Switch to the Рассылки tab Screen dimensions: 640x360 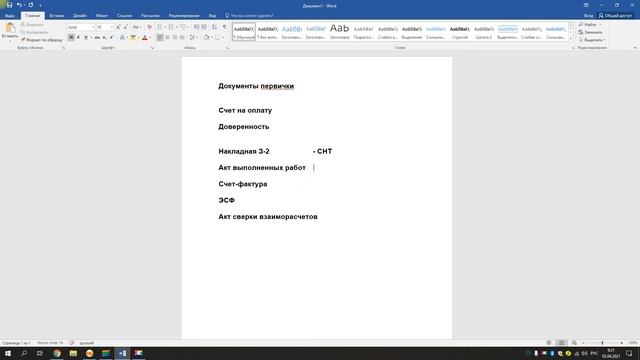pos(150,16)
